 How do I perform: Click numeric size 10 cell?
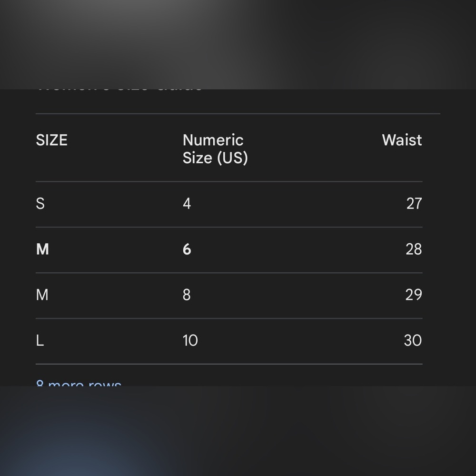coord(190,340)
